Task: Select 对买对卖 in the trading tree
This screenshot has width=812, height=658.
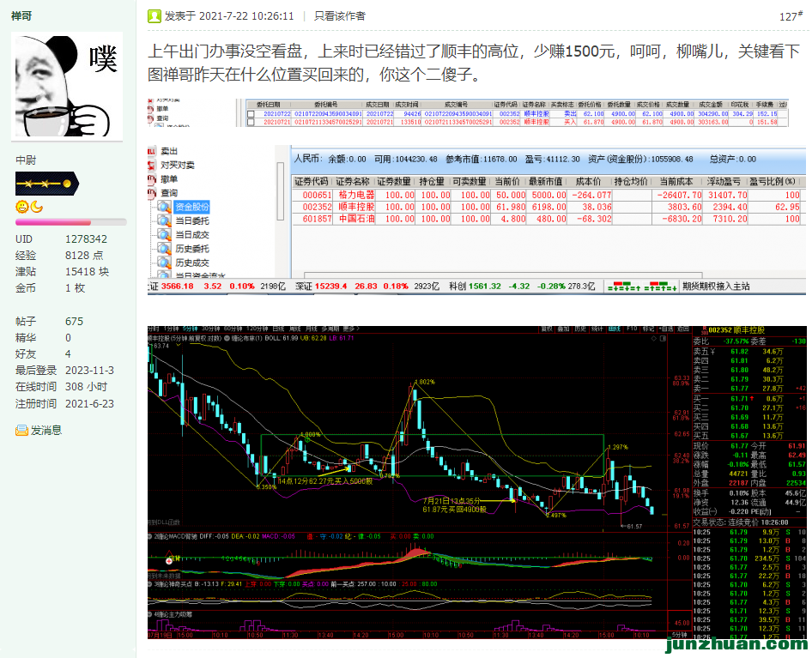Action: click(178, 166)
